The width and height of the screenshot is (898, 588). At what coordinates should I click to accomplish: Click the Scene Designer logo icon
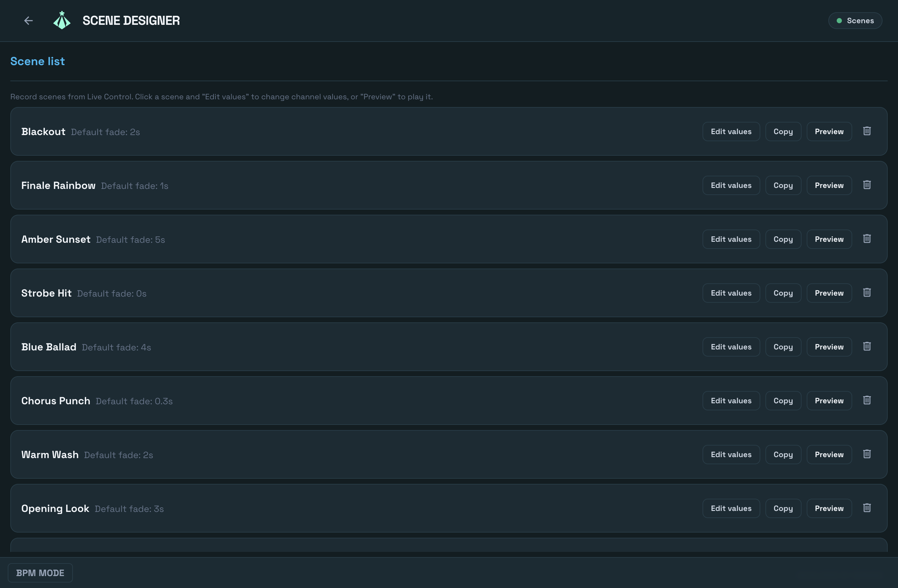pos(62,20)
